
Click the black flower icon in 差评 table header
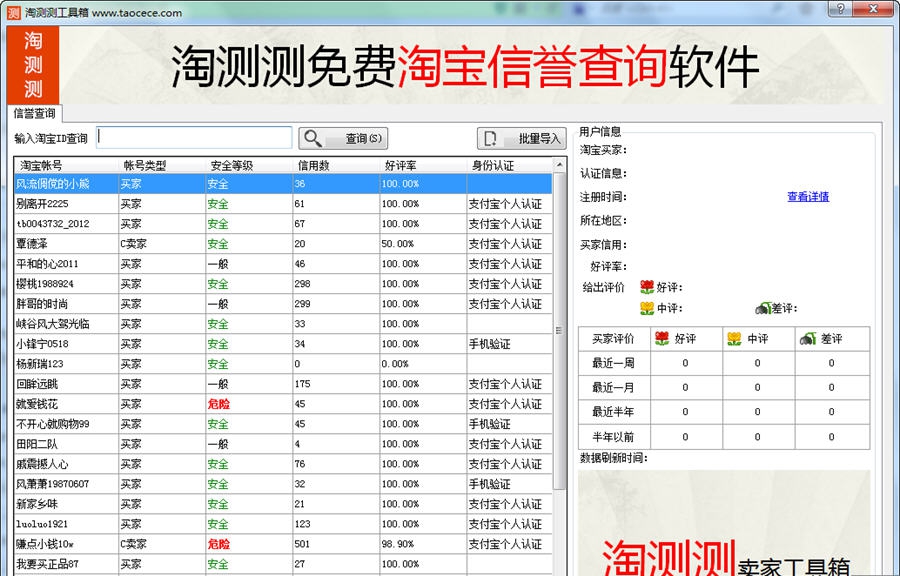click(808, 339)
